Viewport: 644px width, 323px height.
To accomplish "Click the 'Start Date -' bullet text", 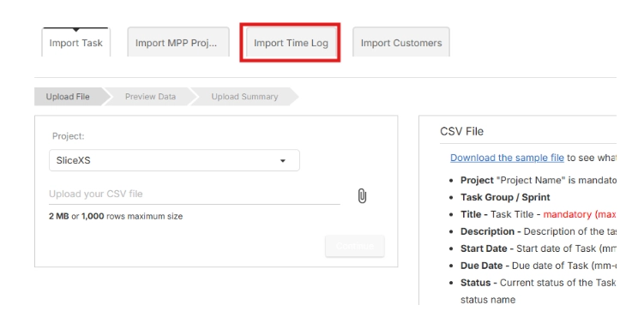I will click(x=487, y=248).
